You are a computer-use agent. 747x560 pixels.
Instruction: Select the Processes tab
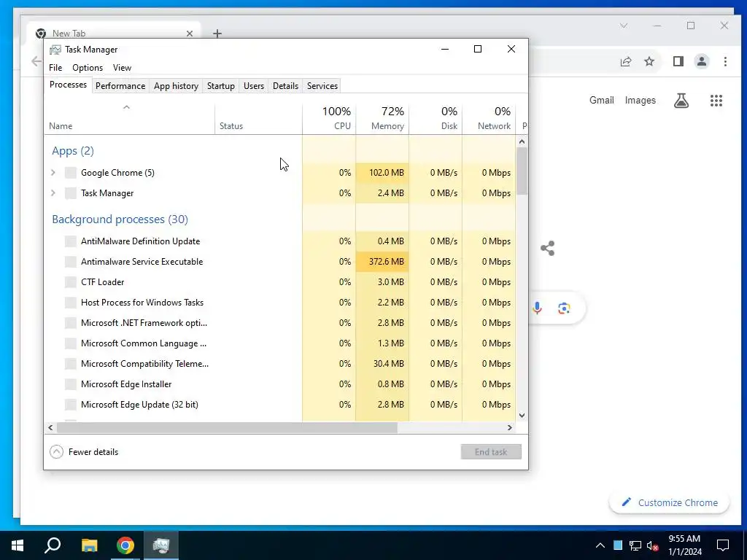68,85
